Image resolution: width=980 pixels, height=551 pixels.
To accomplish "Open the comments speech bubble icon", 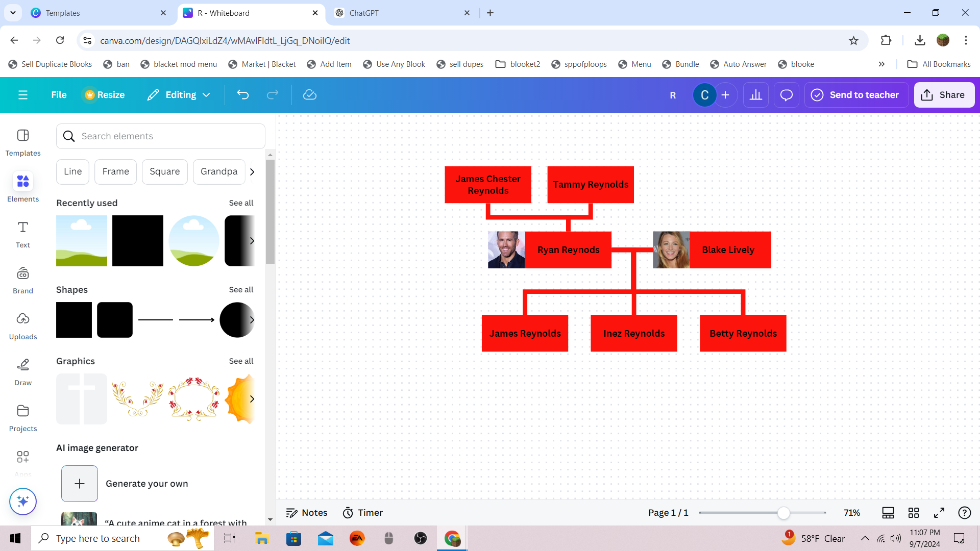I will coord(786,95).
